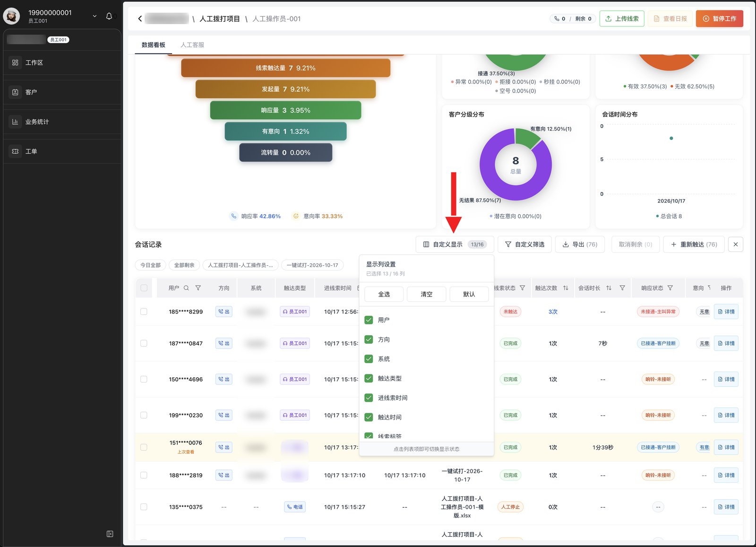Search users via the 用户 column magnifier
Screen dimensions: 756x547
click(x=186, y=288)
